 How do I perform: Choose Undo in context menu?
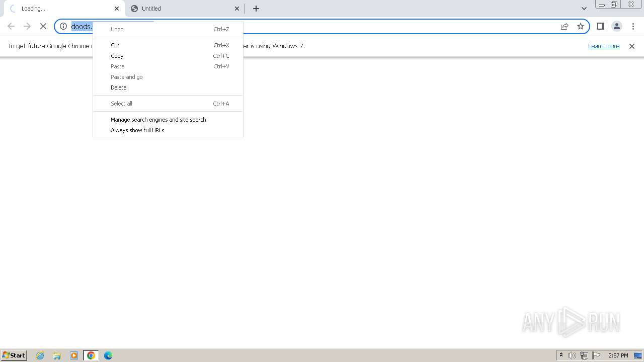[168, 29]
